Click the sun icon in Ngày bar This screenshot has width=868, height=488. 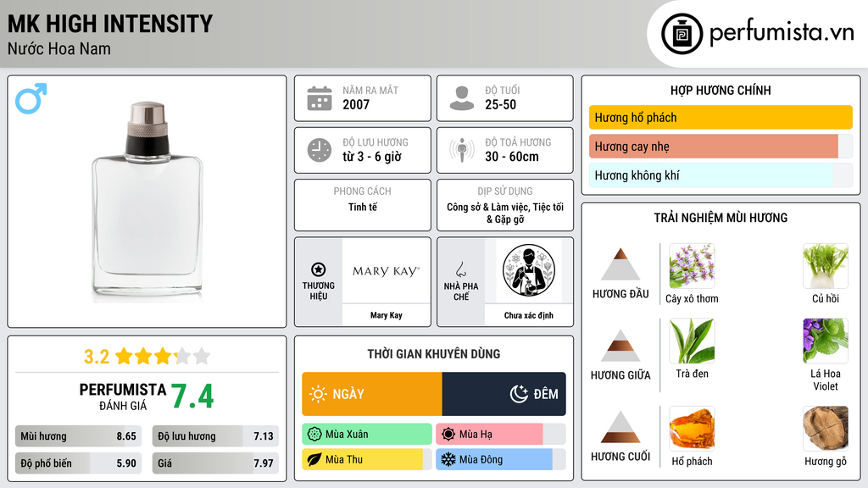[x=318, y=394]
